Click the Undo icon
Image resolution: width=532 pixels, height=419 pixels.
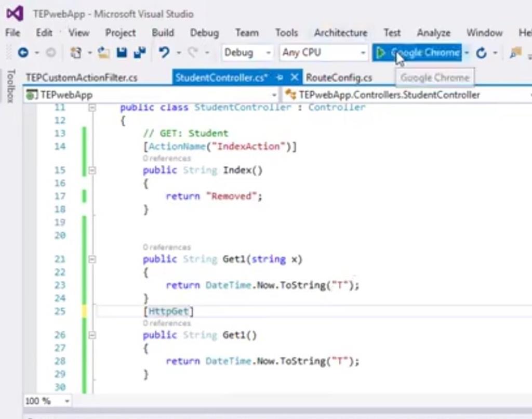pyautogui.click(x=165, y=52)
